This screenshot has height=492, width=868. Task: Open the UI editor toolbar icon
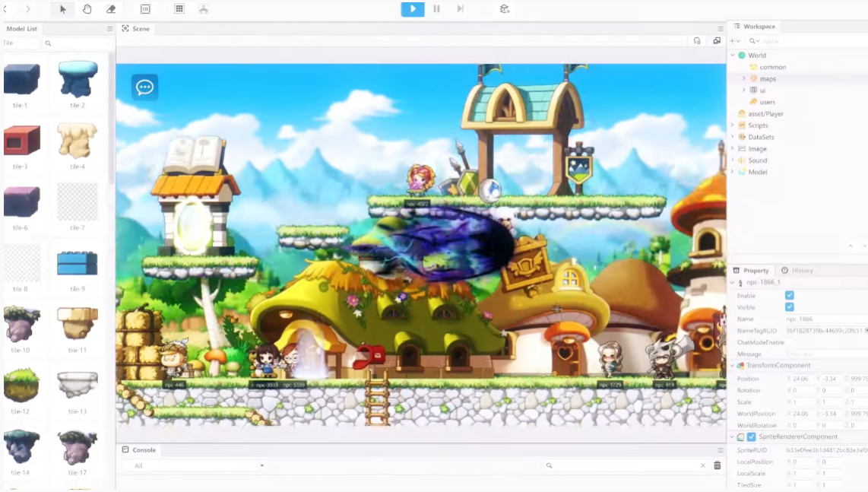tap(145, 9)
